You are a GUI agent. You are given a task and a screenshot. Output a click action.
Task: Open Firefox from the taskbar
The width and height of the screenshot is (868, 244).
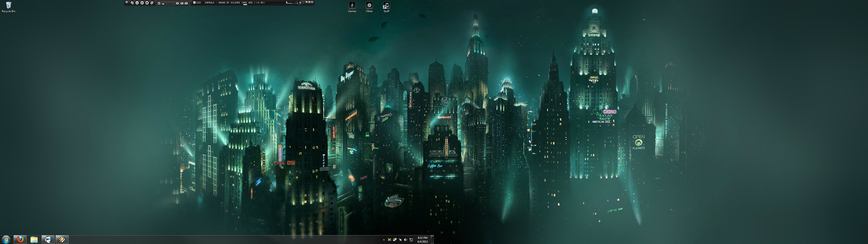point(20,239)
